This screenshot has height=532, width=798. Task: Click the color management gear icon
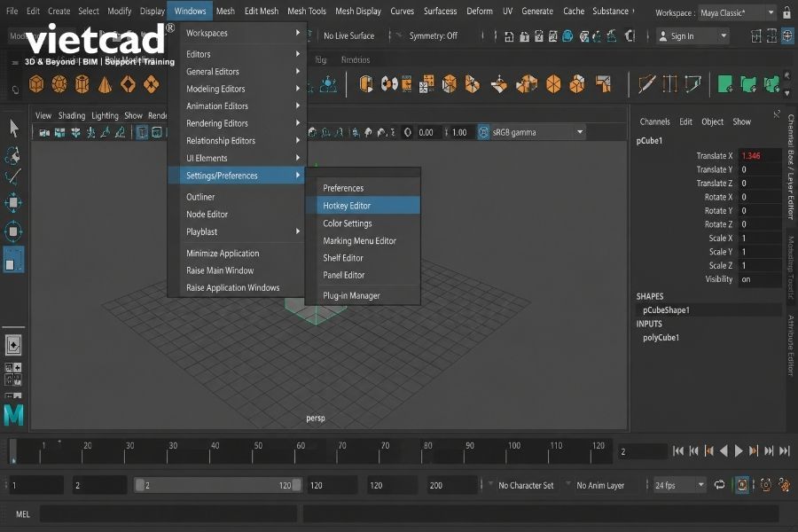(483, 132)
